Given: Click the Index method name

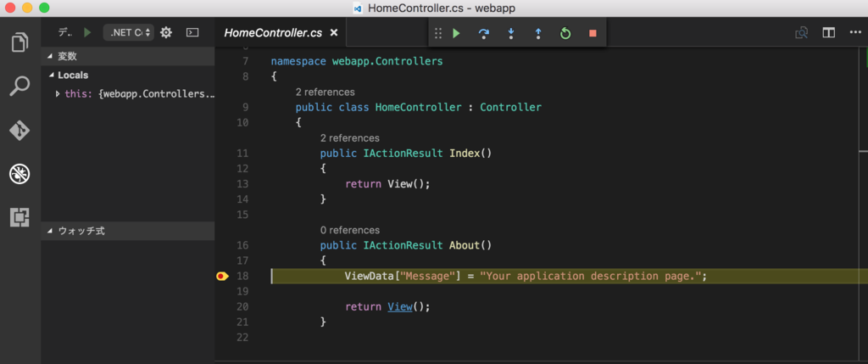Looking at the screenshot, I should (x=465, y=154).
